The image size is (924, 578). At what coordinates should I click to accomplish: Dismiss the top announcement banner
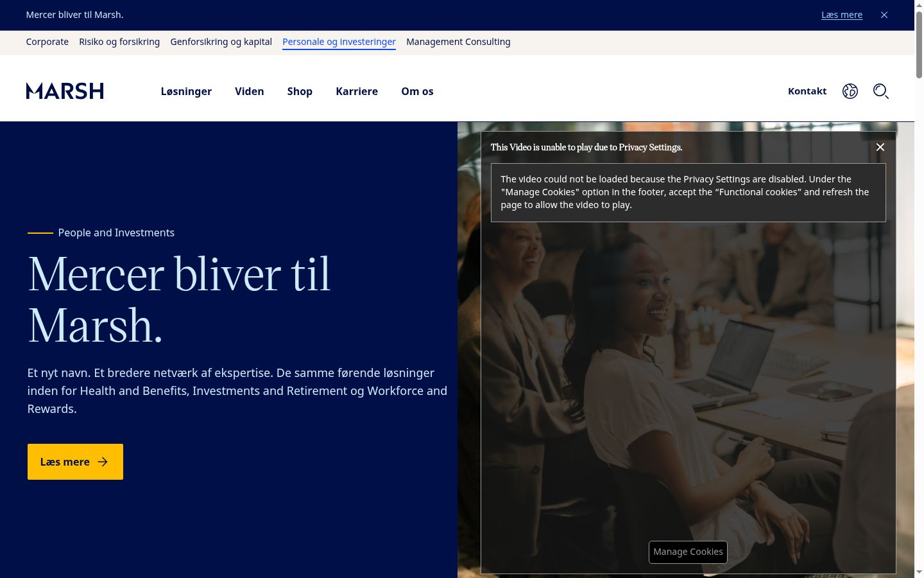(884, 15)
